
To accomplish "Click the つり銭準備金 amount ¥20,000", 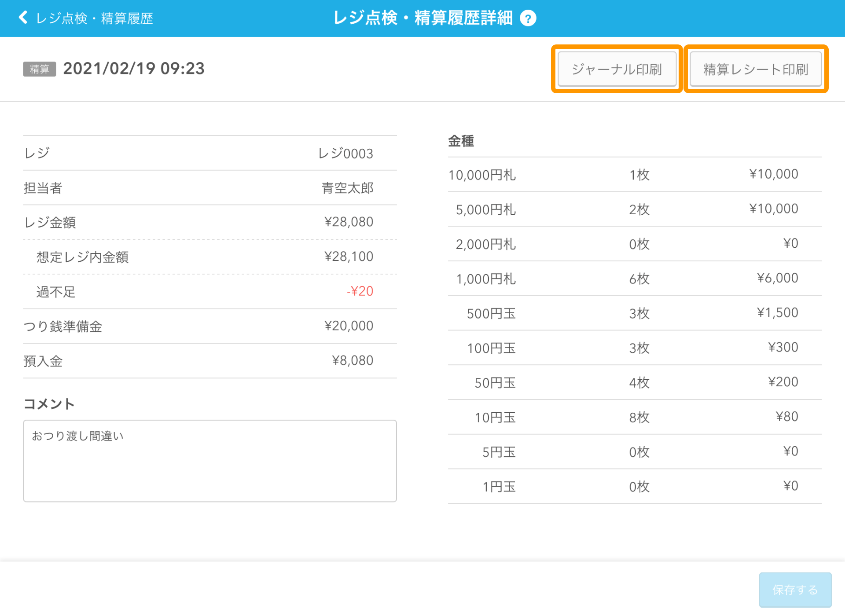I will tap(349, 326).
